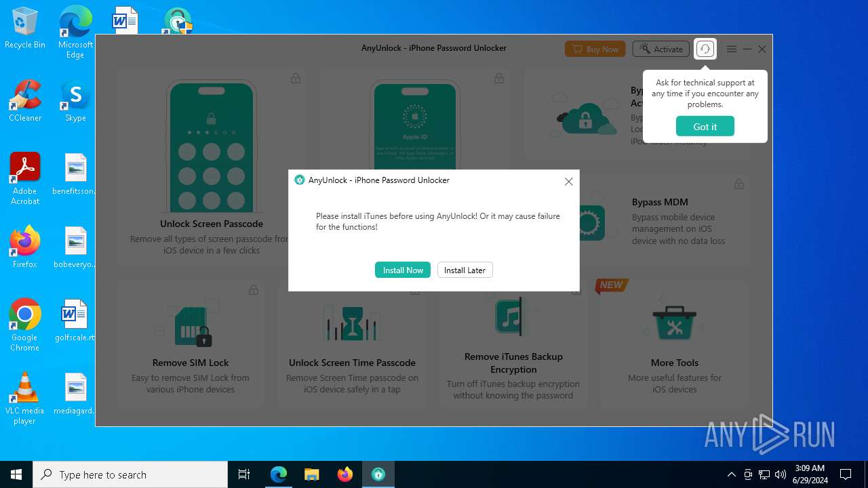Open the network icon in tray
The height and width of the screenshot is (488, 868).
pos(764,474)
